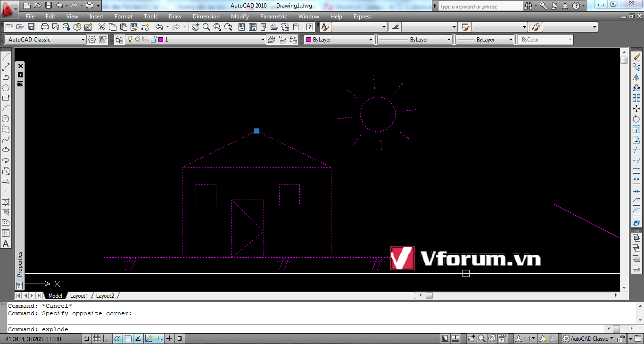This screenshot has height=344, width=644.
Task: Open the ByLayer color control dropdown
Action: (339, 40)
